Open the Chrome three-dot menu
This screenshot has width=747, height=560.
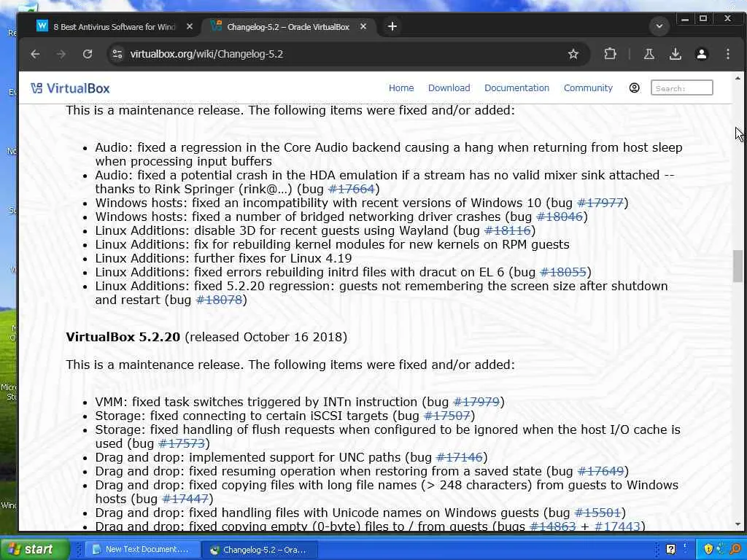[x=727, y=54]
